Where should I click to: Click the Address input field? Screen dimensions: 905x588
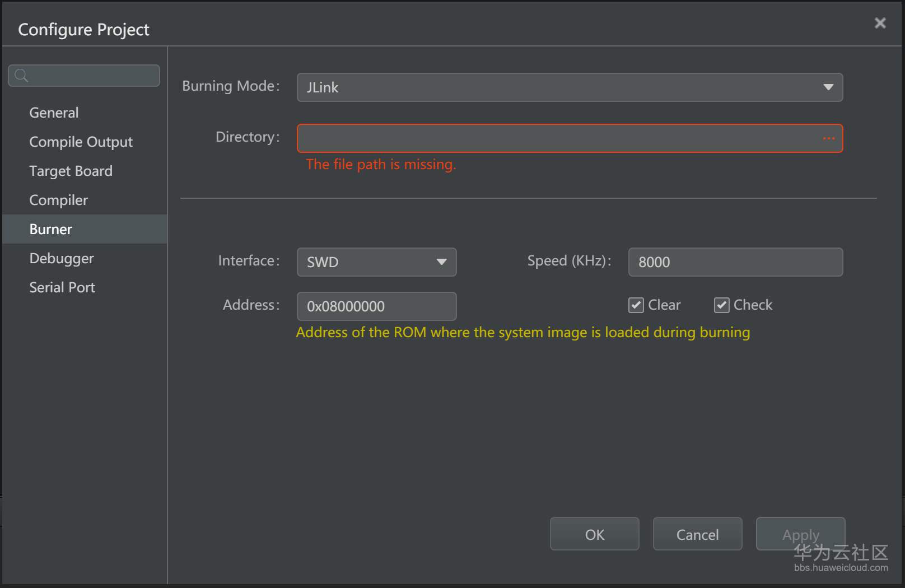click(x=376, y=306)
